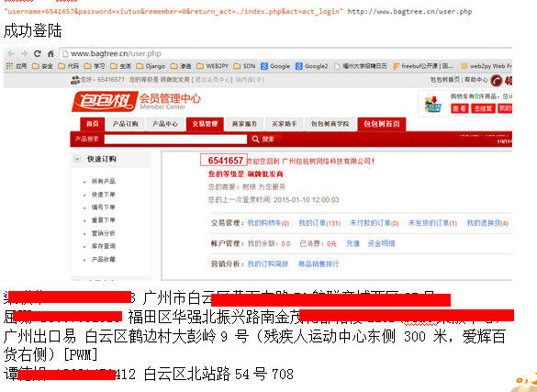Open 我的订购简报 link
Screen dimensions: 537x392
pyautogui.click(x=268, y=264)
